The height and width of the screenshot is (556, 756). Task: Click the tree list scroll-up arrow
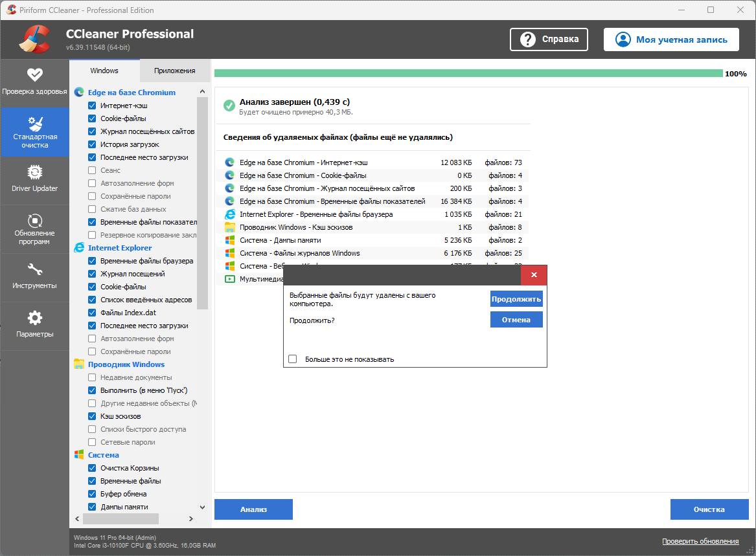click(x=203, y=91)
